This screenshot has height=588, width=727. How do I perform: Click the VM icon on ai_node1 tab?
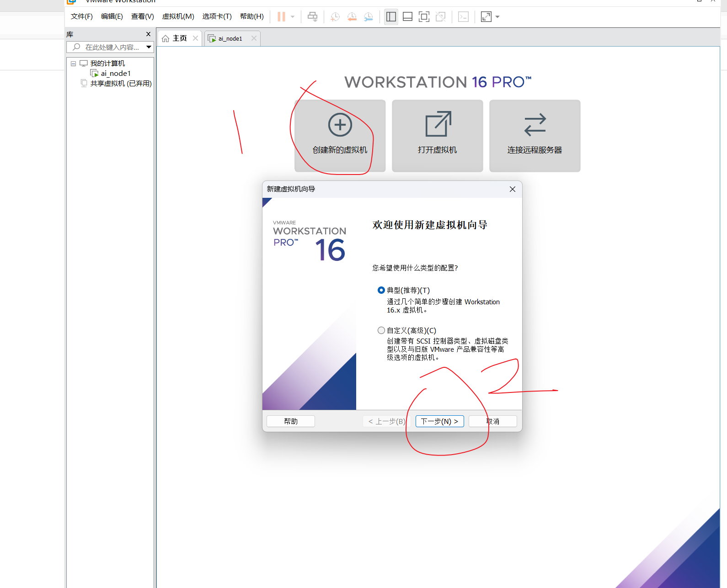[x=212, y=39]
